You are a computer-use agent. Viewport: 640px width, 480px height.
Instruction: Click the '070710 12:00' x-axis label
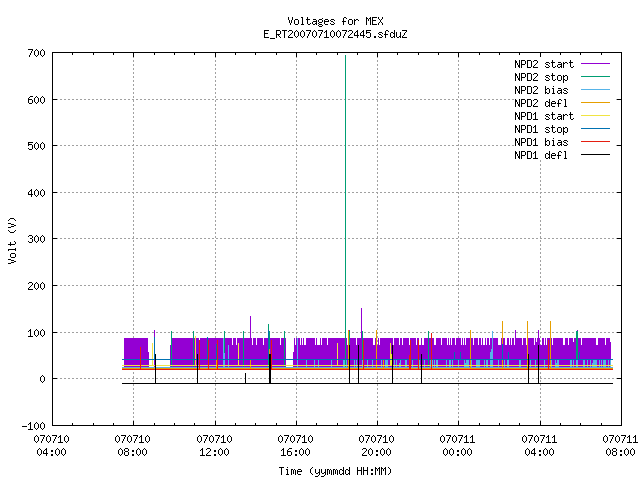pyautogui.click(x=214, y=446)
